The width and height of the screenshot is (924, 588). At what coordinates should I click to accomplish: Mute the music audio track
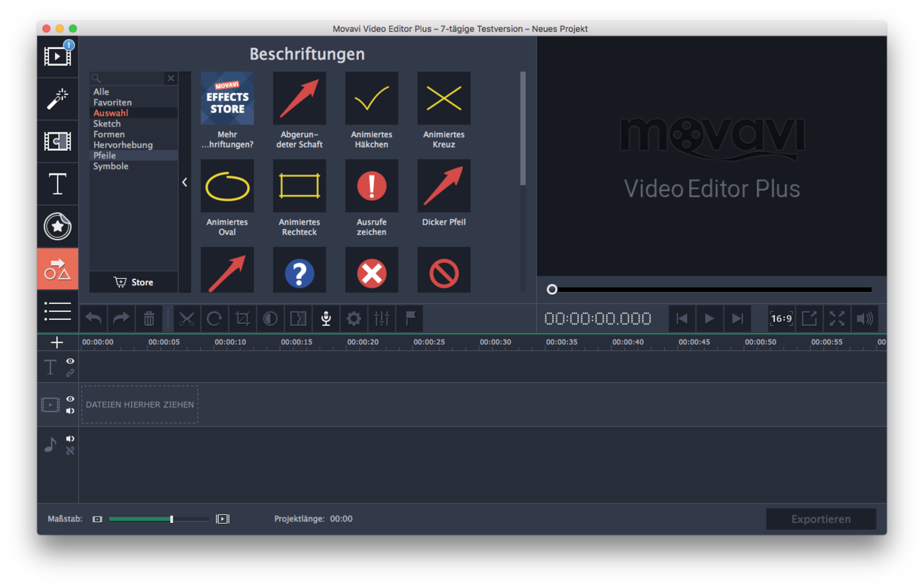71,438
